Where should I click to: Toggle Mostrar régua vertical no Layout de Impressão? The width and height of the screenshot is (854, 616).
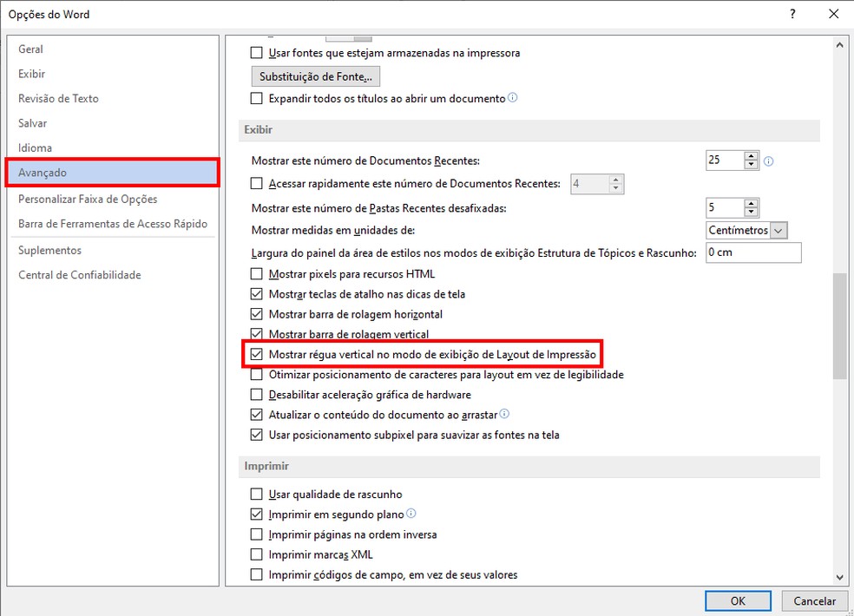point(256,354)
